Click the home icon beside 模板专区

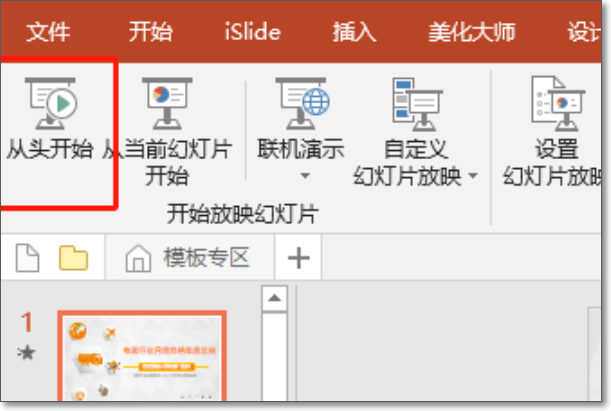(138, 258)
